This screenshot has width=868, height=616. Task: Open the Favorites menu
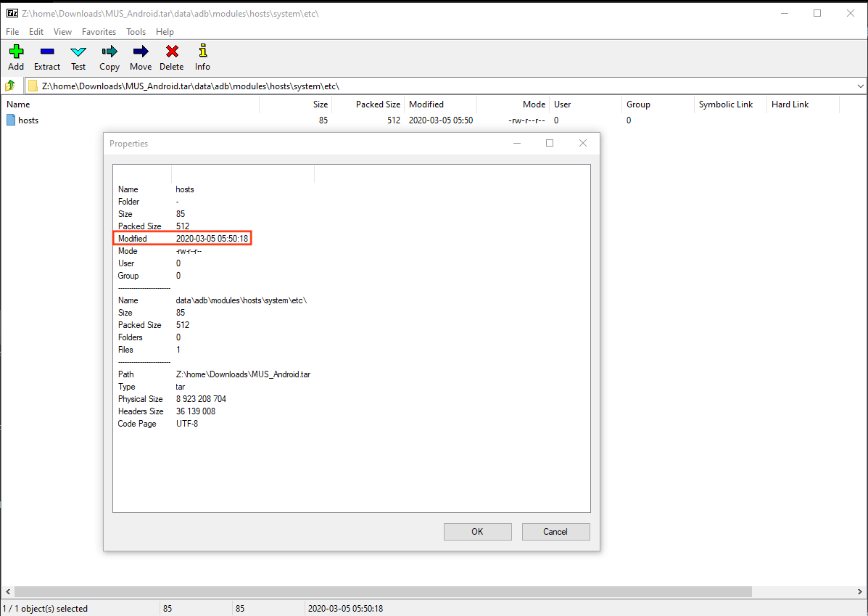click(x=99, y=31)
